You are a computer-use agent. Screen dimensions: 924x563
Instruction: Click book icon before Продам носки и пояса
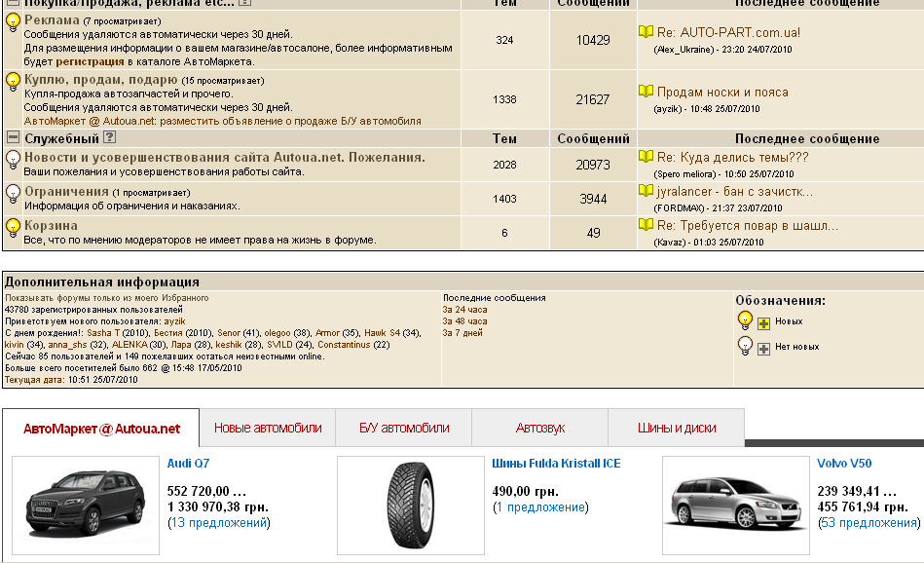646,92
